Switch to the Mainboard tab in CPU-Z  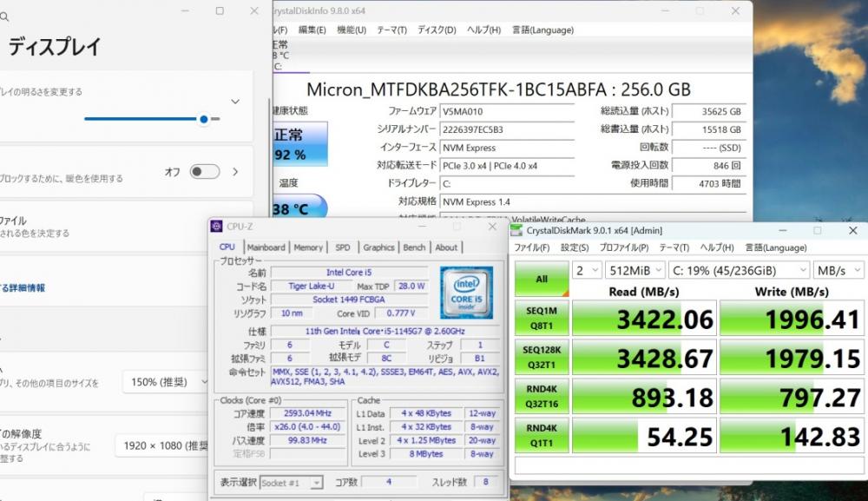[266, 247]
